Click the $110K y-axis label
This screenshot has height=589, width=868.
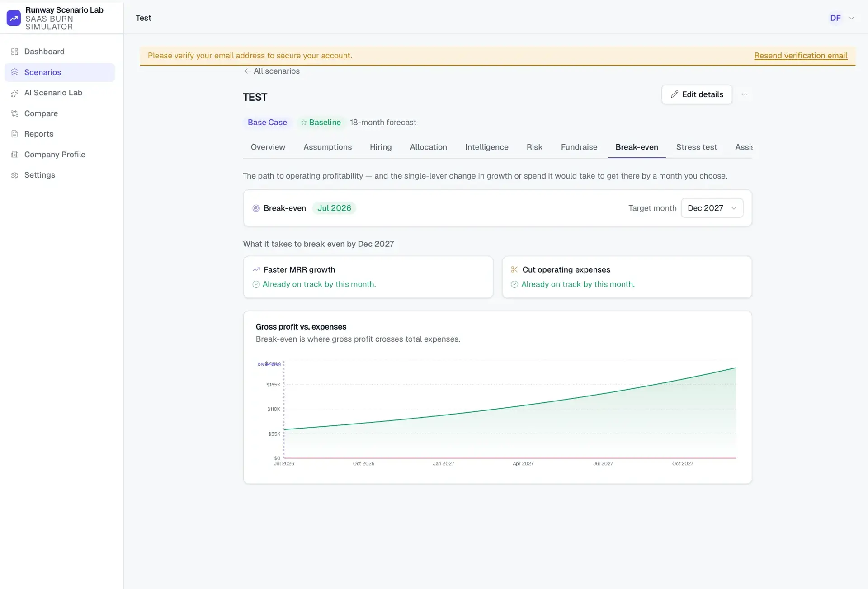pyautogui.click(x=274, y=410)
